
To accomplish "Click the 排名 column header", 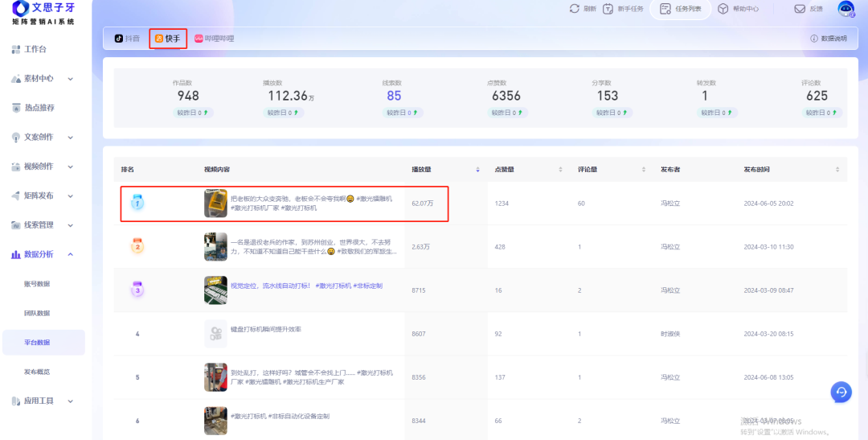I will tap(127, 170).
